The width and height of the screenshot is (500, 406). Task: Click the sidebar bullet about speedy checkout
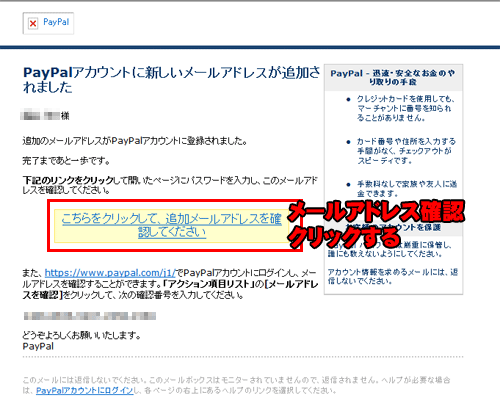(x=406, y=151)
